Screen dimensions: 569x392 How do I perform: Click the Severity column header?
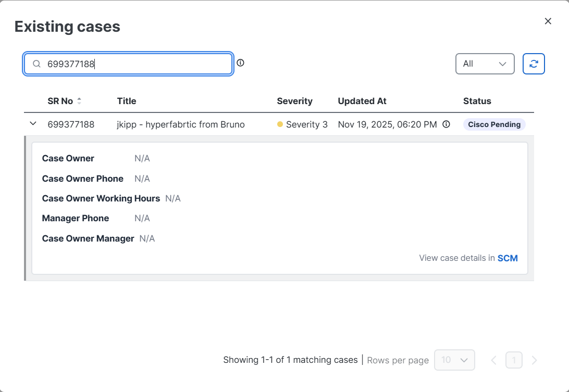[x=294, y=101]
